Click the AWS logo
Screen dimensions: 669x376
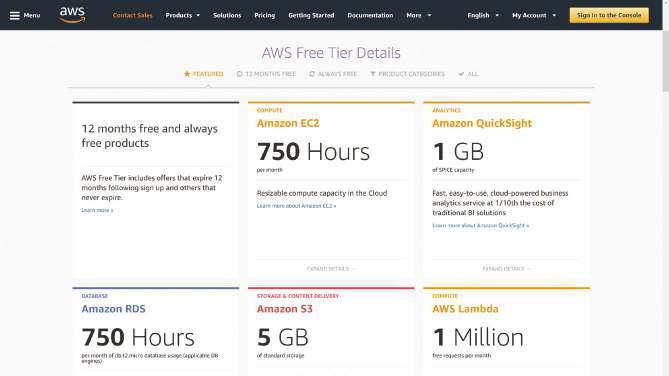(72, 15)
